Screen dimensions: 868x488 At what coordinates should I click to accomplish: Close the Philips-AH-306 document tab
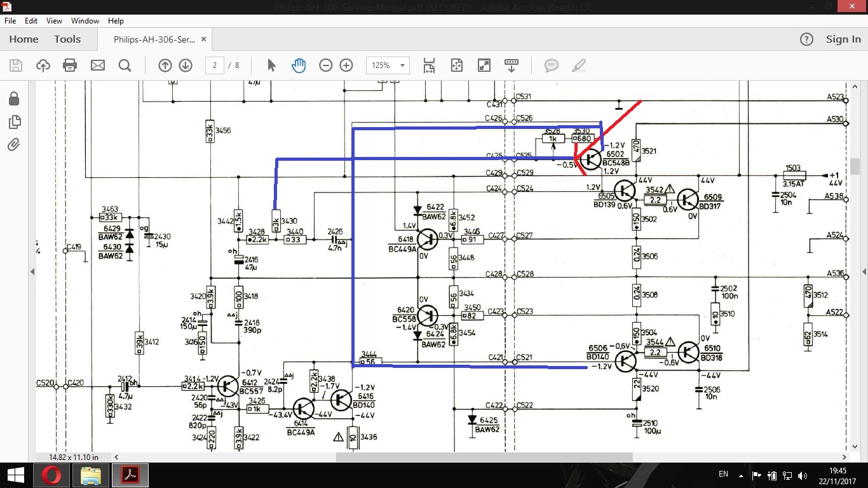coord(204,39)
